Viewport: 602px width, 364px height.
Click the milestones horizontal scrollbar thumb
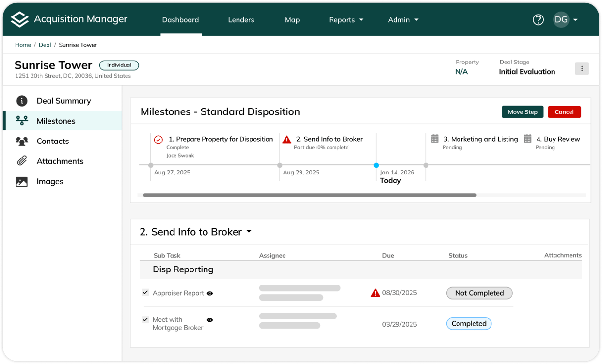[310, 195]
